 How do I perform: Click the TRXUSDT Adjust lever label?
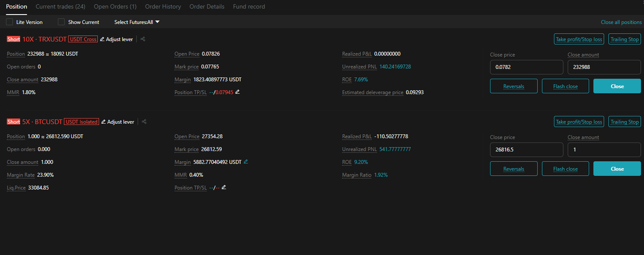[119, 39]
